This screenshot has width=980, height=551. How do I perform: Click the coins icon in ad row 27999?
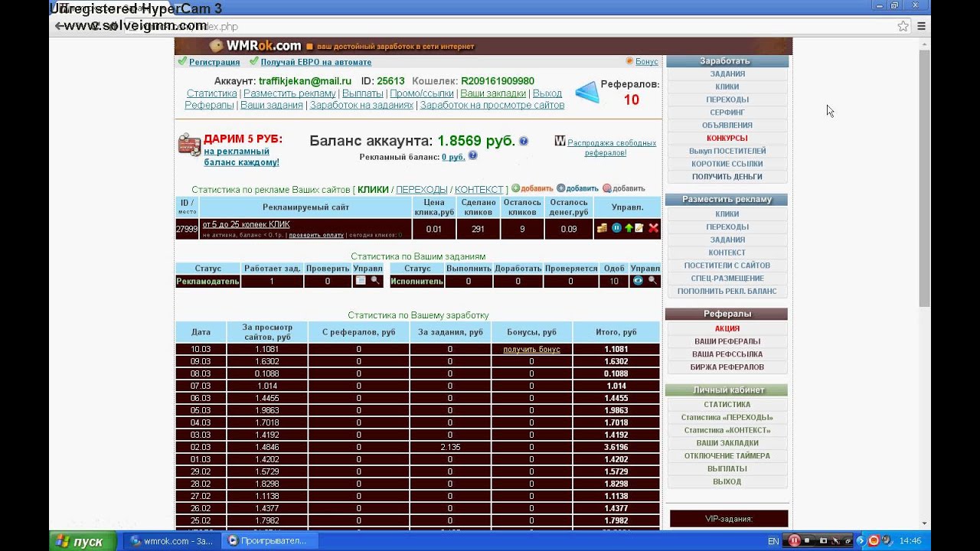pyautogui.click(x=603, y=228)
